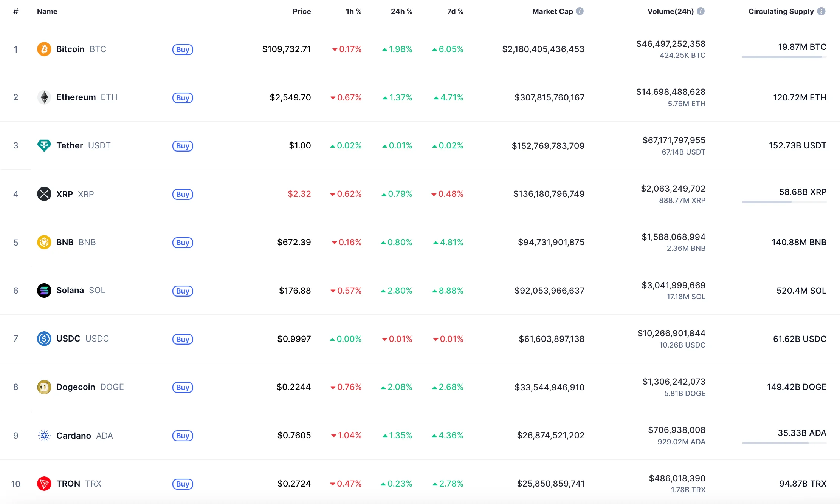Sort table by rank # column
This screenshot has height=504, width=840.
coord(15,11)
